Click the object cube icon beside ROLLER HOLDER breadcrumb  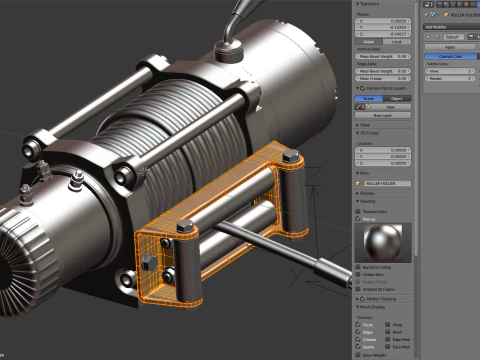click(446, 15)
